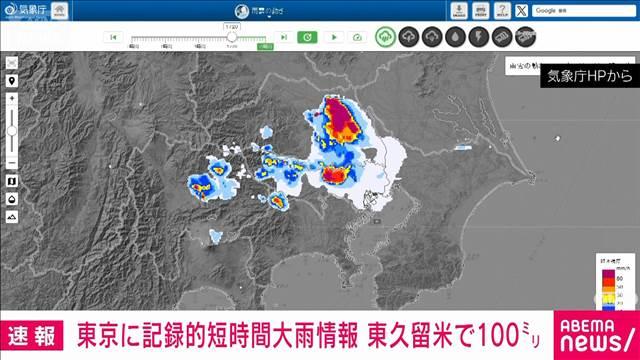Open the map style folded-map icon
The height and width of the screenshot is (360, 640).
[12, 181]
